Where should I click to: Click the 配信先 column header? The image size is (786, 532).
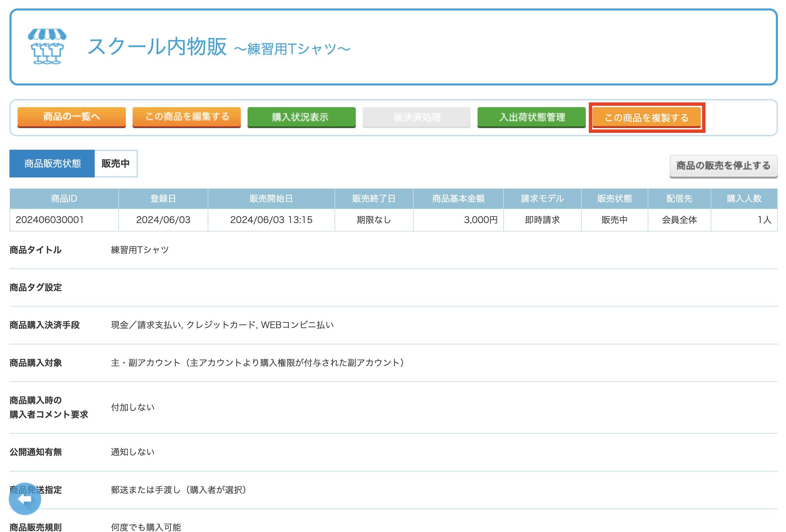tap(679, 199)
